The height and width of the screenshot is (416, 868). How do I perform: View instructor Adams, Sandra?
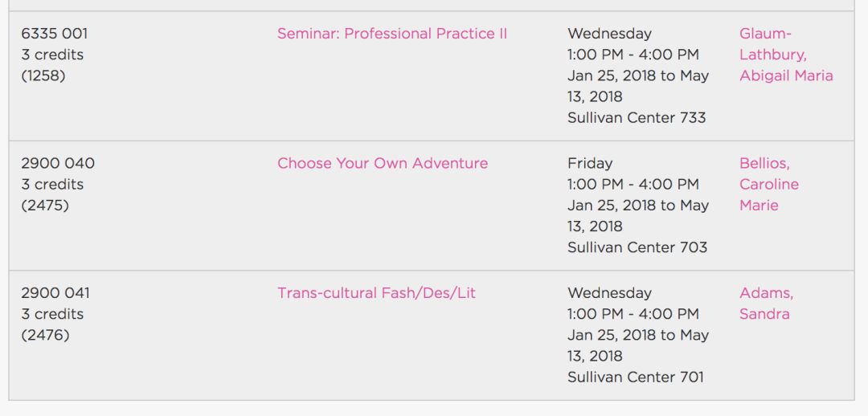point(766,303)
